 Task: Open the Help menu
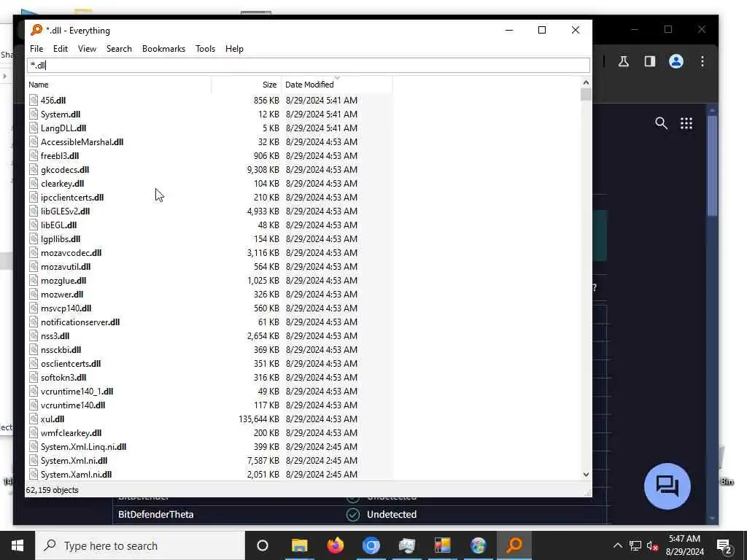[x=234, y=49]
